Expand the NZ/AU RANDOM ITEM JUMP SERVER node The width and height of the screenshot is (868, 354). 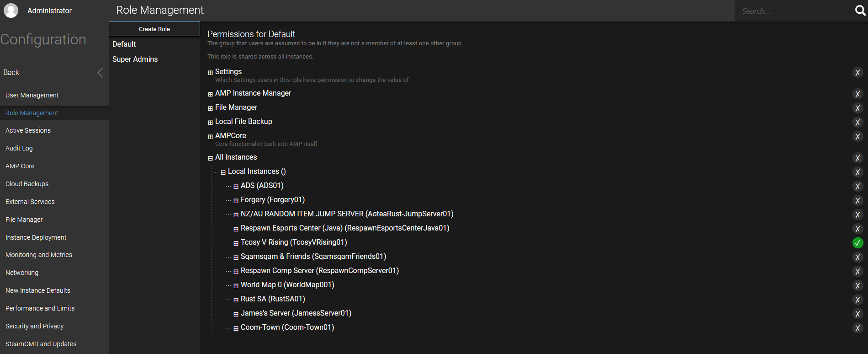[x=236, y=215]
